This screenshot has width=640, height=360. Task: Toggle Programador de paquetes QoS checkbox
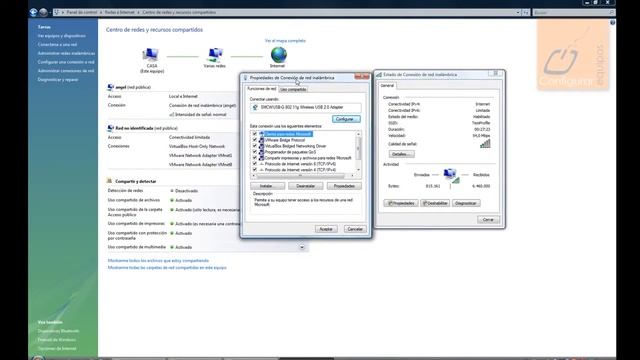pos(255,152)
